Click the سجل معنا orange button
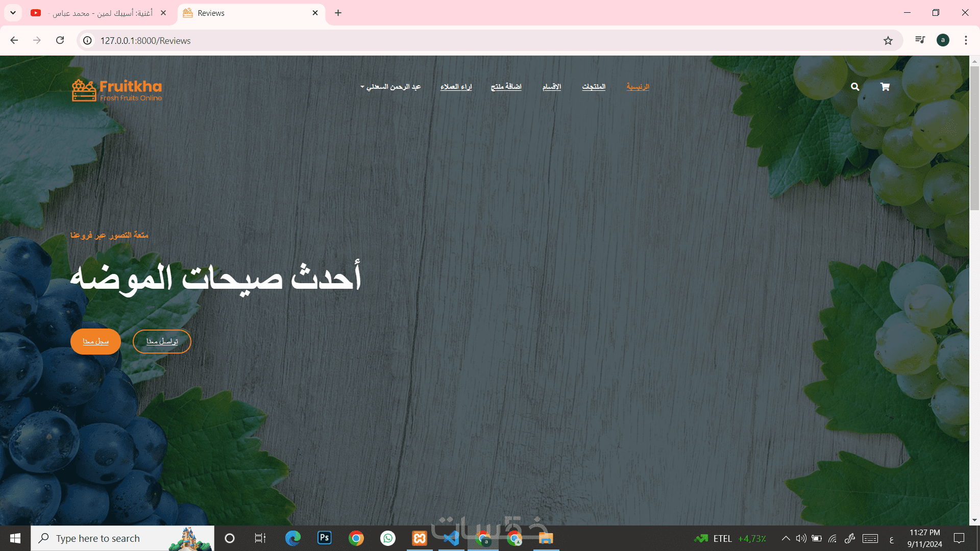980x551 pixels. pos(95,341)
